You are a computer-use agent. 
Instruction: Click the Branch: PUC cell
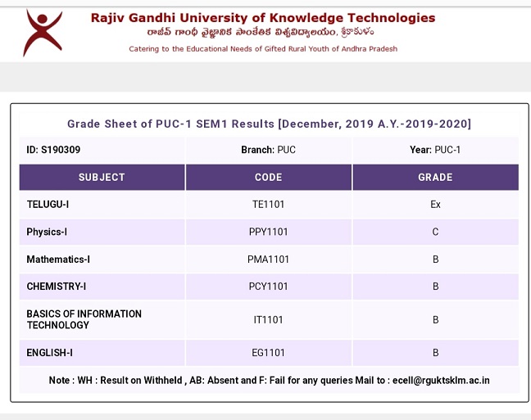tap(269, 150)
